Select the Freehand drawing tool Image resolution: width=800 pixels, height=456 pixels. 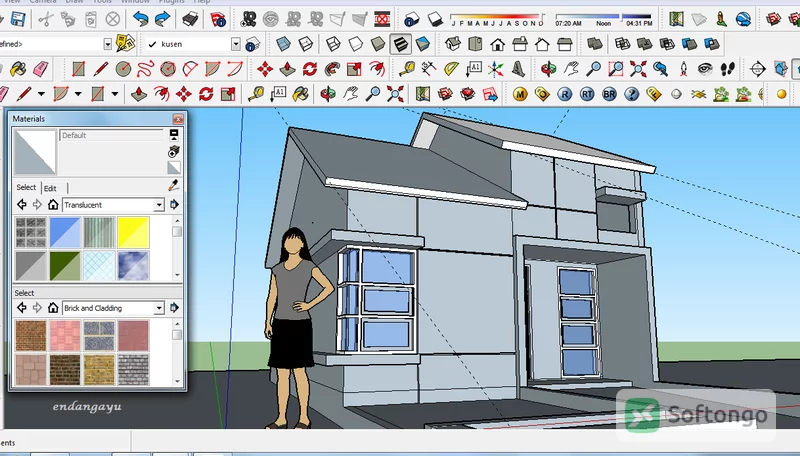click(x=145, y=68)
